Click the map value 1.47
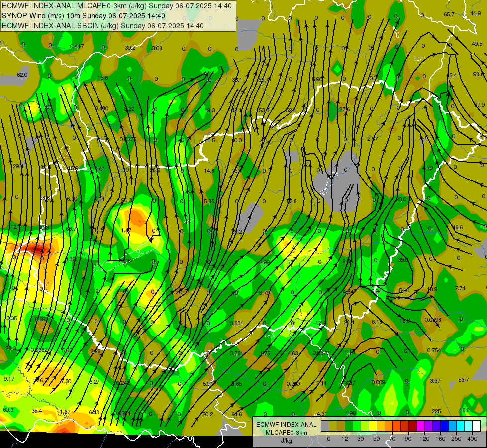This screenshot has width=487, height=448. 126,230
